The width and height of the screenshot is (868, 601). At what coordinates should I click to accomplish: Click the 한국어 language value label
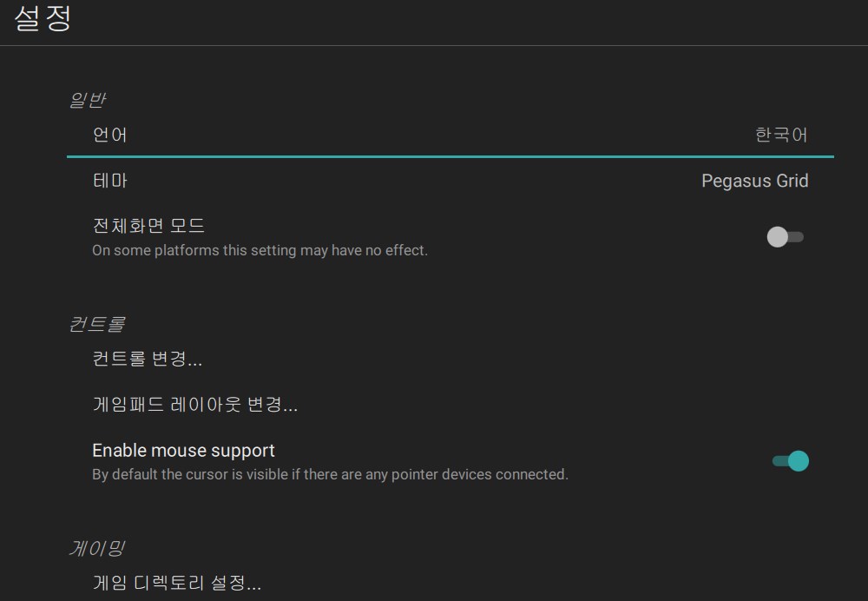click(779, 135)
